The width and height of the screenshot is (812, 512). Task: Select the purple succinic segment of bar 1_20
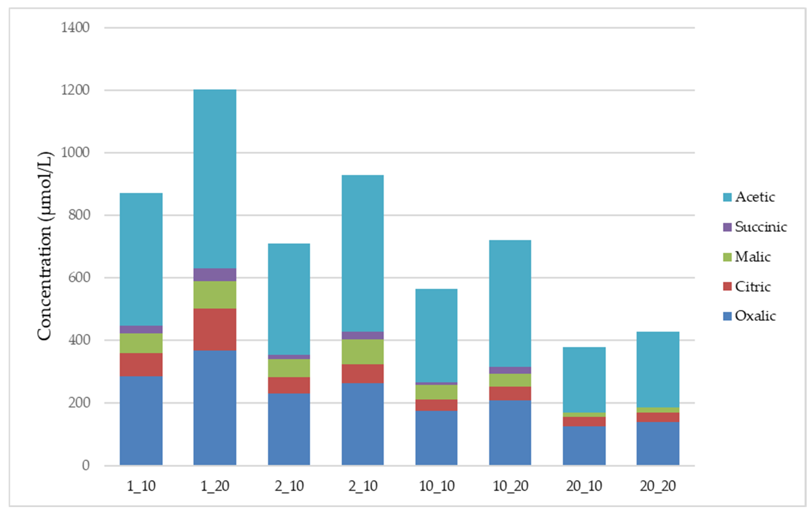[x=215, y=275]
